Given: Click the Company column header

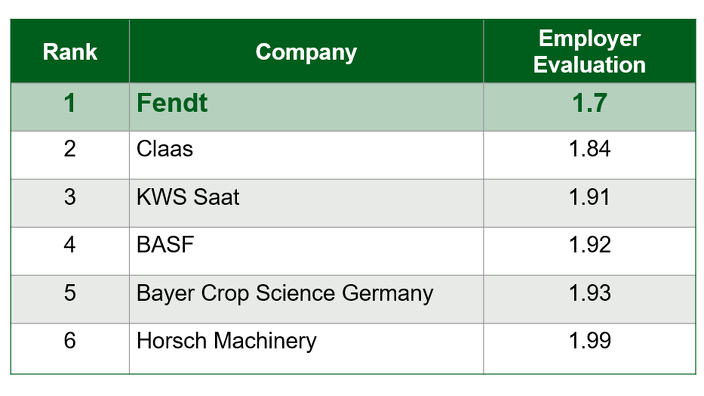Looking at the screenshot, I should click(x=306, y=51).
